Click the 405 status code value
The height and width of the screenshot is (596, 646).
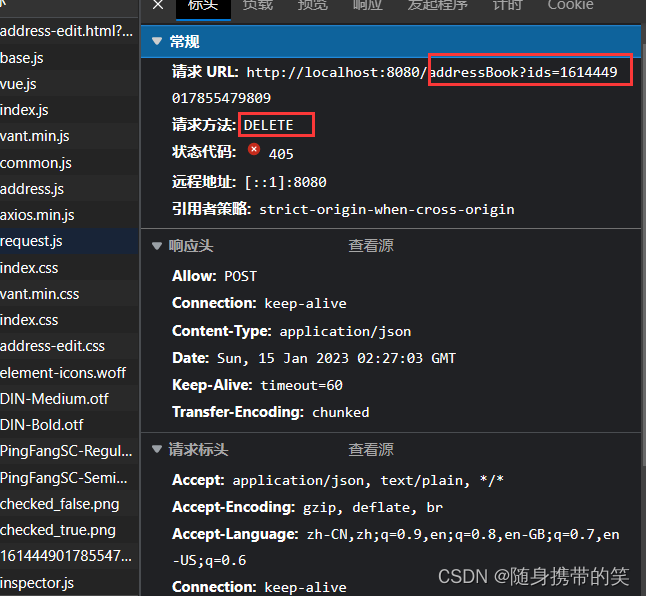[281, 154]
